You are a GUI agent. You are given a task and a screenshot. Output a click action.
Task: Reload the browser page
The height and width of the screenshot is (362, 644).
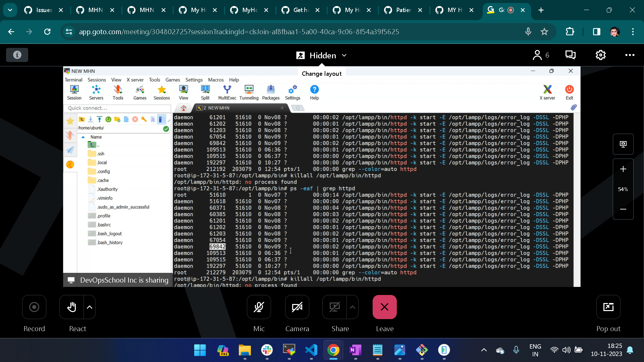pyautogui.click(x=47, y=32)
